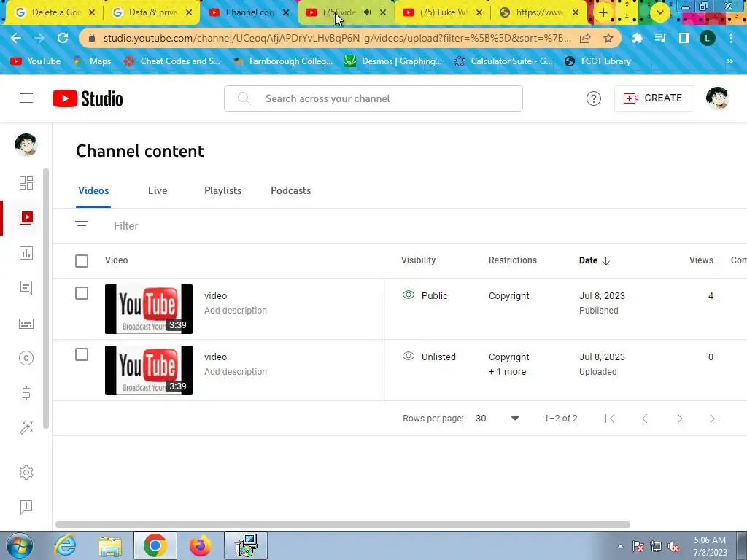Image resolution: width=747 pixels, height=560 pixels.
Task: Open Earn dollar icon in sidebar
Action: tap(26, 393)
